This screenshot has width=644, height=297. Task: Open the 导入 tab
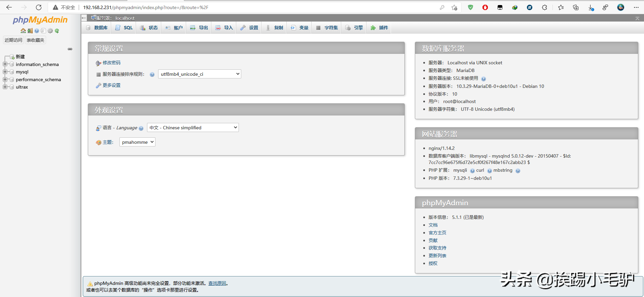(224, 28)
